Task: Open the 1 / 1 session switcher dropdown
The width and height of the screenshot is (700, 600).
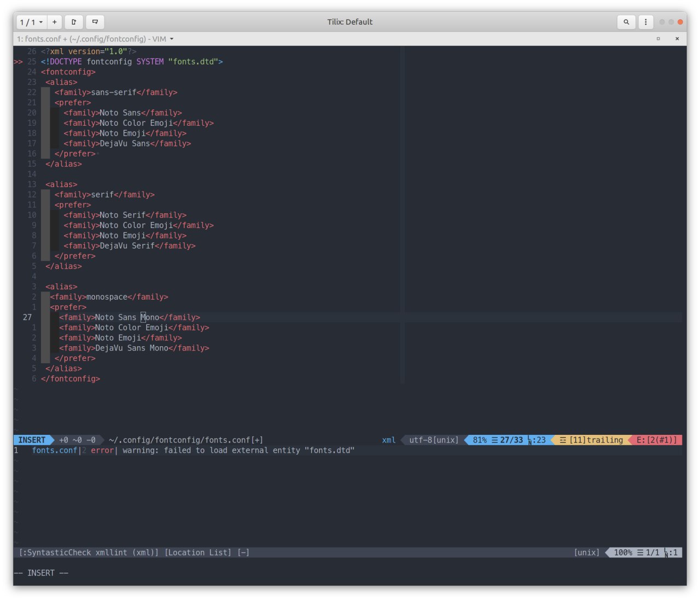Action: (31, 22)
